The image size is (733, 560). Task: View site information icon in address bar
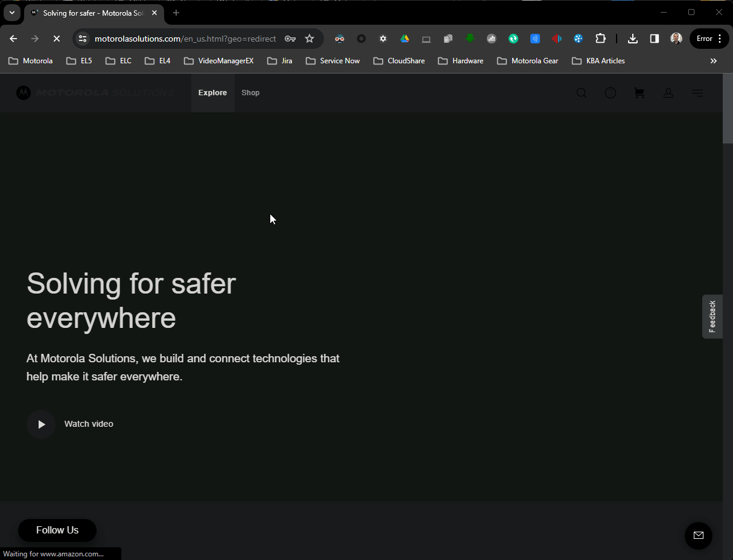(83, 39)
